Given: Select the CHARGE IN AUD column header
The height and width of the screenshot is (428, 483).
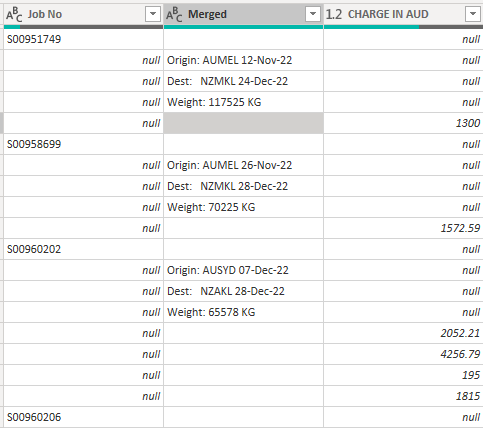Looking at the screenshot, I should click(403, 14).
